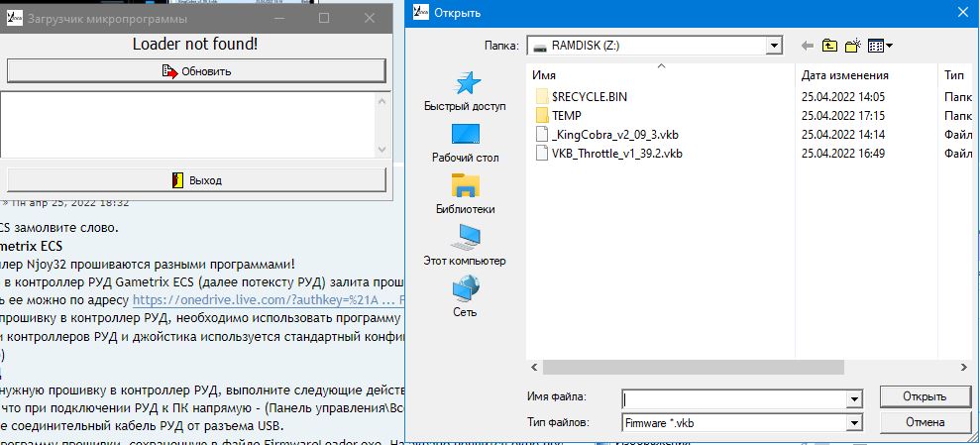Click the Обновить button in firmware loader
The height and width of the screenshot is (445, 980).
coord(196,71)
